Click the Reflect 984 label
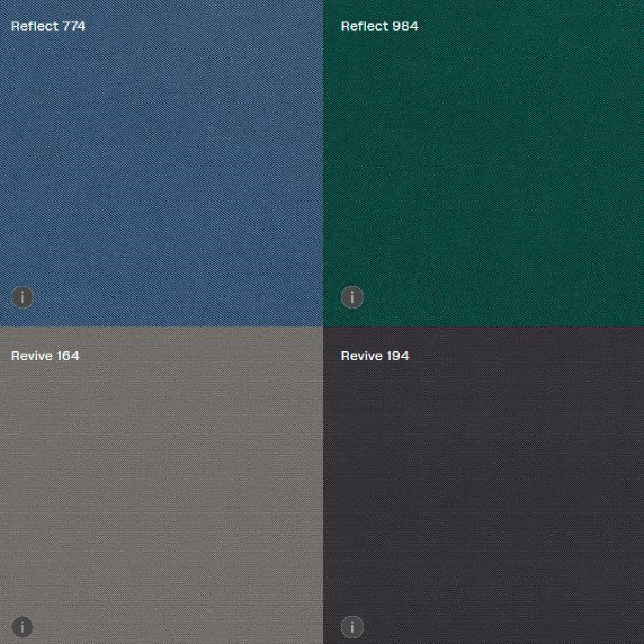Screen dimensions: 644x644 tap(379, 26)
